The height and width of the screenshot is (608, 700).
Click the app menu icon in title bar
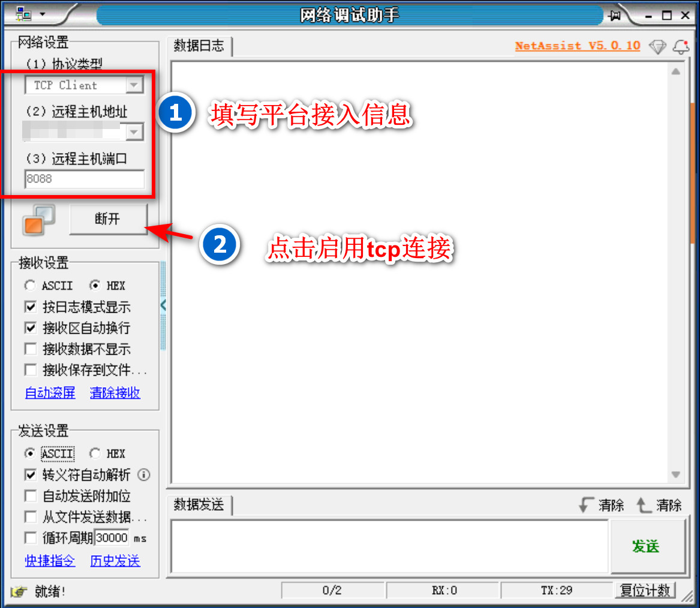tap(23, 14)
